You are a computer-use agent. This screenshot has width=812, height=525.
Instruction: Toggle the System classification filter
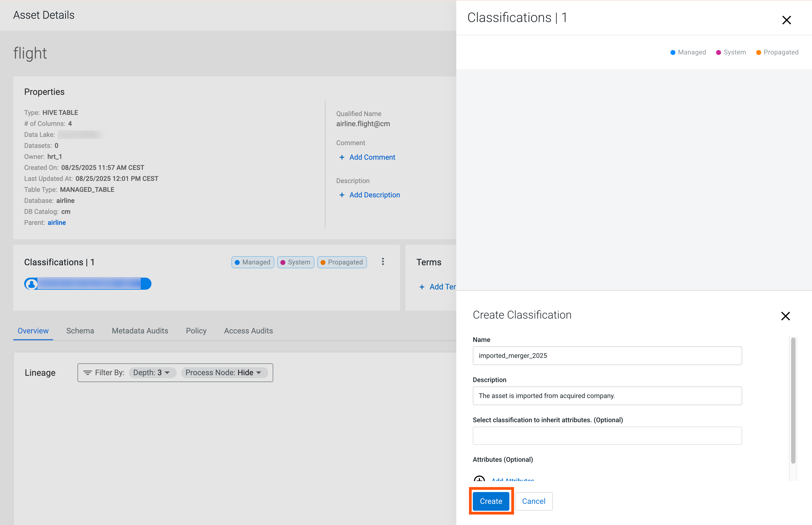coord(295,262)
